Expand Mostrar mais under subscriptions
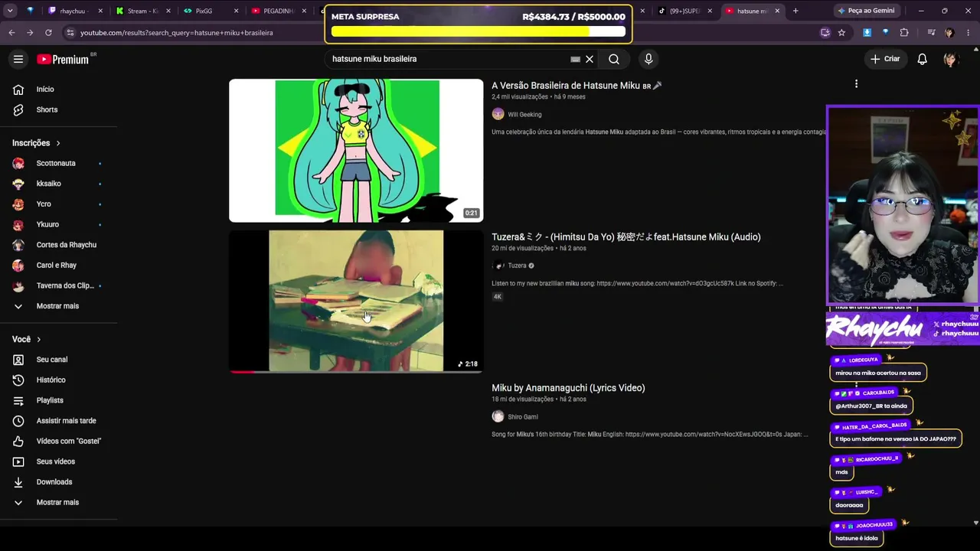The height and width of the screenshot is (551, 980). click(59, 306)
